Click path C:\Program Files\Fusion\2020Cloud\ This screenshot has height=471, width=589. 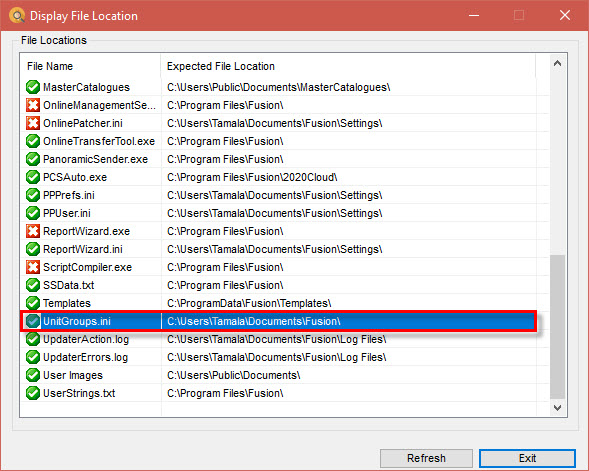(252, 177)
